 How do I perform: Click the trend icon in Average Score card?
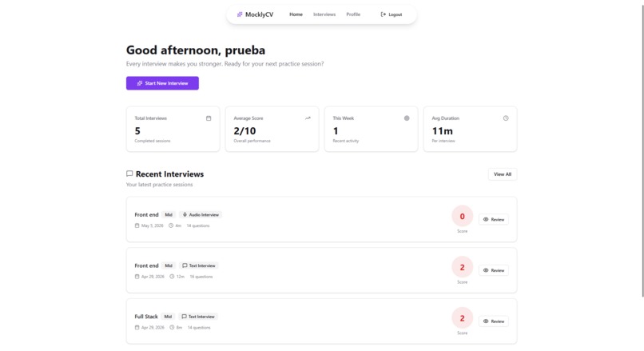pyautogui.click(x=308, y=118)
